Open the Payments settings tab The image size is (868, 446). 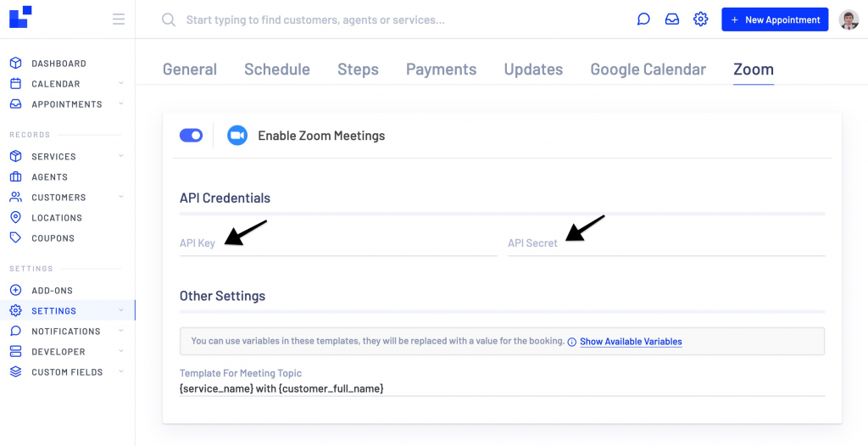441,70
